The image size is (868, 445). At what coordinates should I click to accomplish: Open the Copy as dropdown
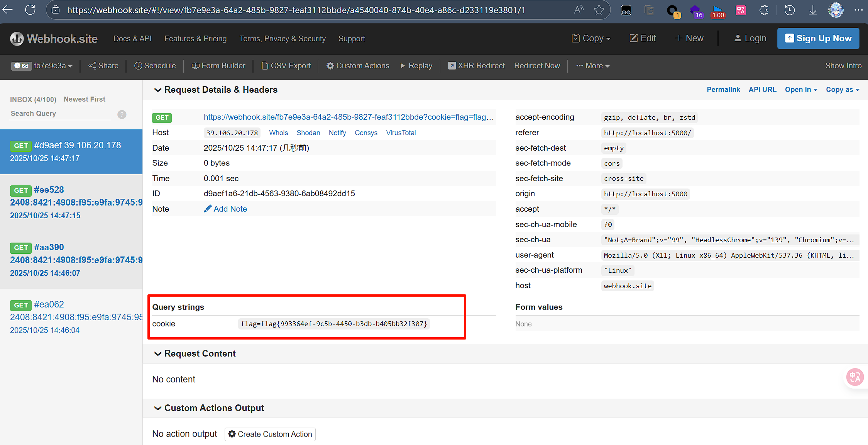(x=843, y=90)
